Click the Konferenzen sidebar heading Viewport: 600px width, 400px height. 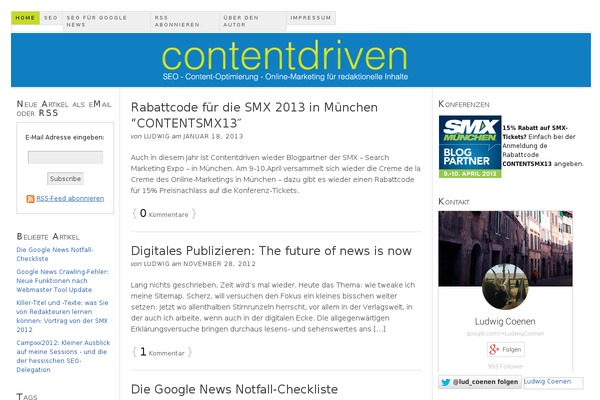[x=464, y=104]
